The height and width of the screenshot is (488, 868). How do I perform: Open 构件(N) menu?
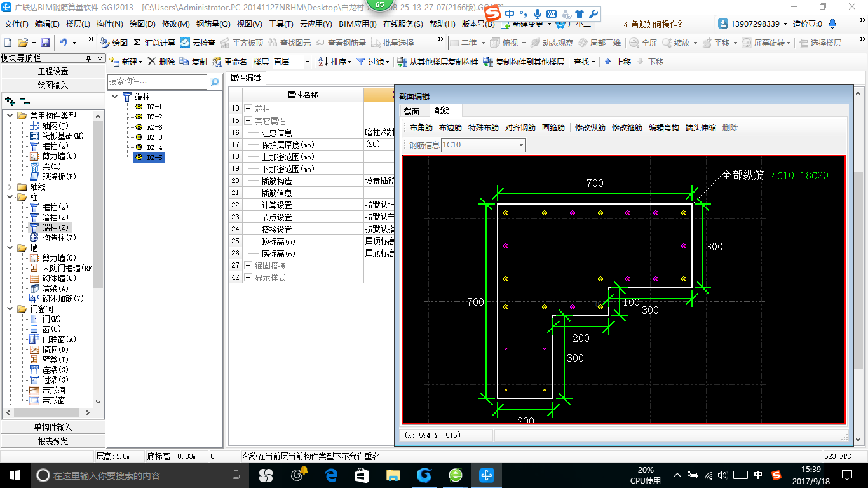coord(109,24)
